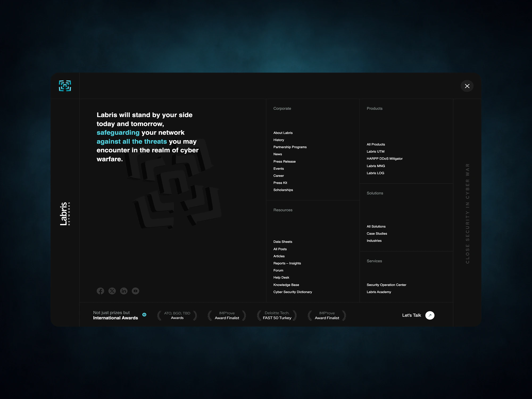The image size is (532, 399).
Task: Select the Resources menu heading
Action: [283, 210]
